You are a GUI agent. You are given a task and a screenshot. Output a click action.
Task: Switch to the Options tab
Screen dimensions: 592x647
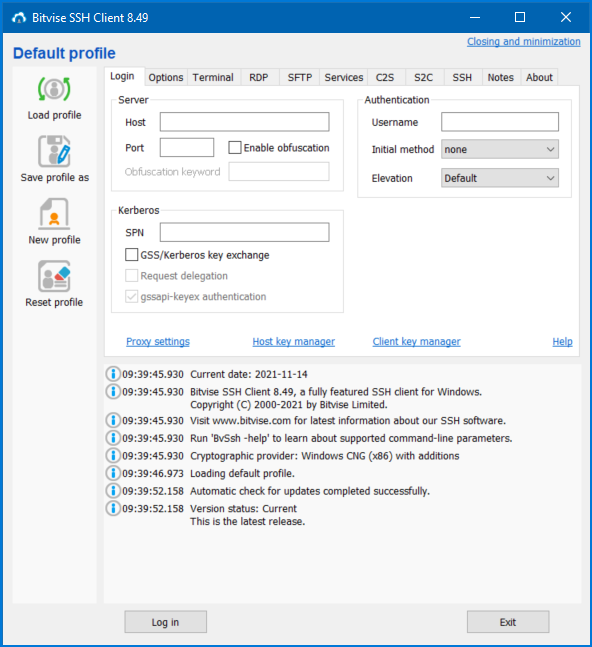[166, 77]
